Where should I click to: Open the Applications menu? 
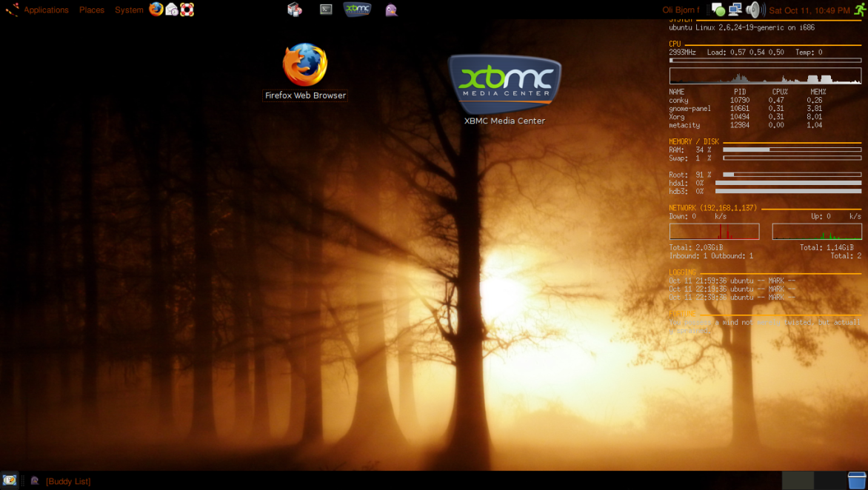[x=45, y=10]
